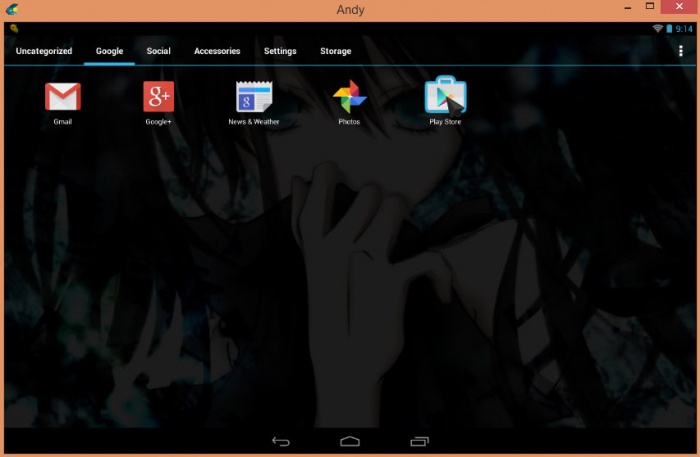The width and height of the screenshot is (700, 457).
Task: Open the three-dot overflow menu
Action: [x=680, y=51]
